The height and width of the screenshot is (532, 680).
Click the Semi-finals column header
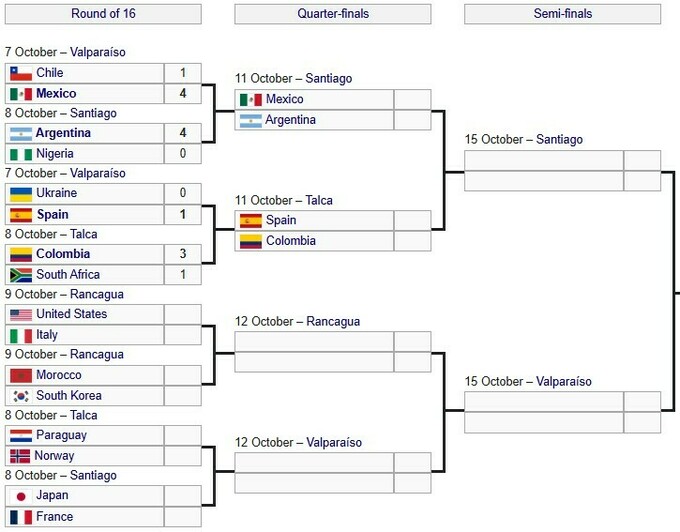[x=562, y=14]
